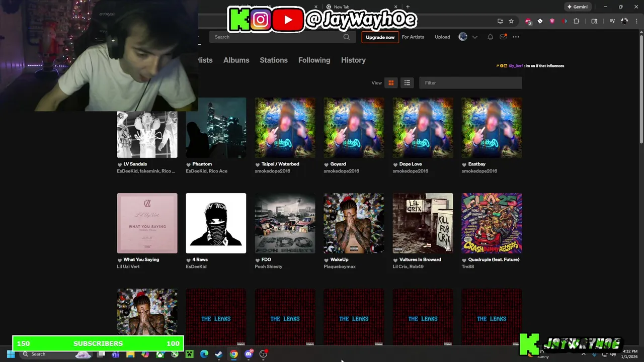Switch to grid view

[391, 83]
